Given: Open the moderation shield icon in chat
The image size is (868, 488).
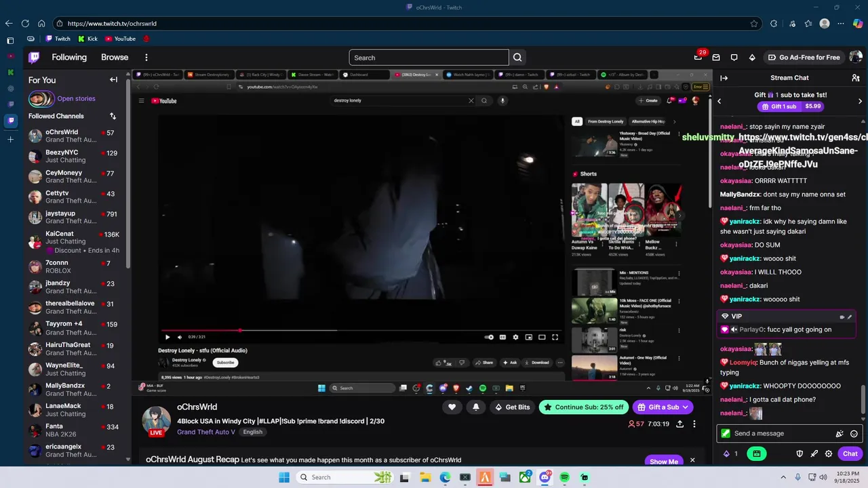Looking at the screenshot, I should (800, 453).
